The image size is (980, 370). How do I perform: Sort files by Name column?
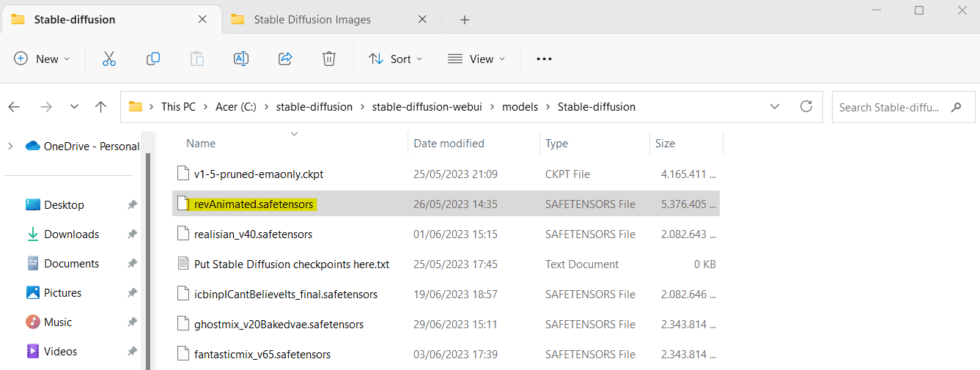[x=201, y=144]
